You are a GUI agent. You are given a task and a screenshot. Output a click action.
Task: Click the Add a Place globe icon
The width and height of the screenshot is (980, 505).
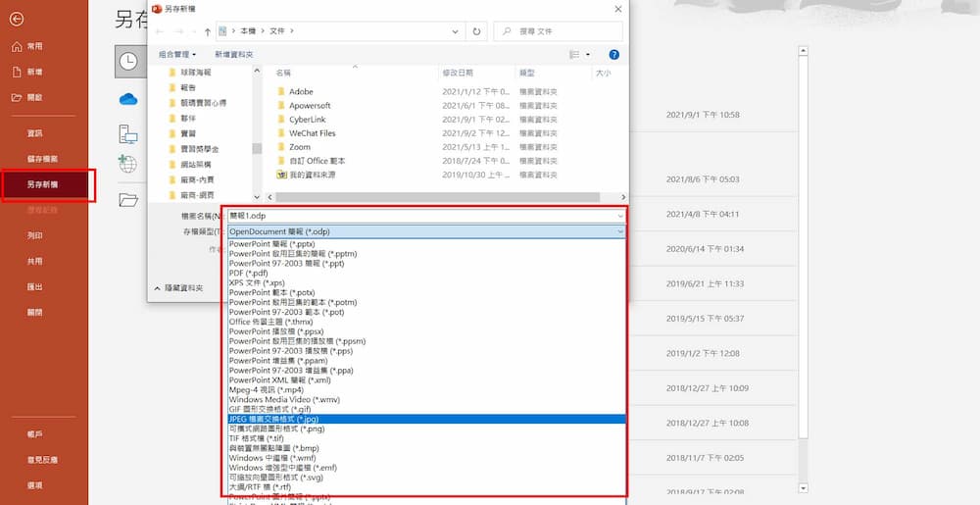pyautogui.click(x=128, y=164)
